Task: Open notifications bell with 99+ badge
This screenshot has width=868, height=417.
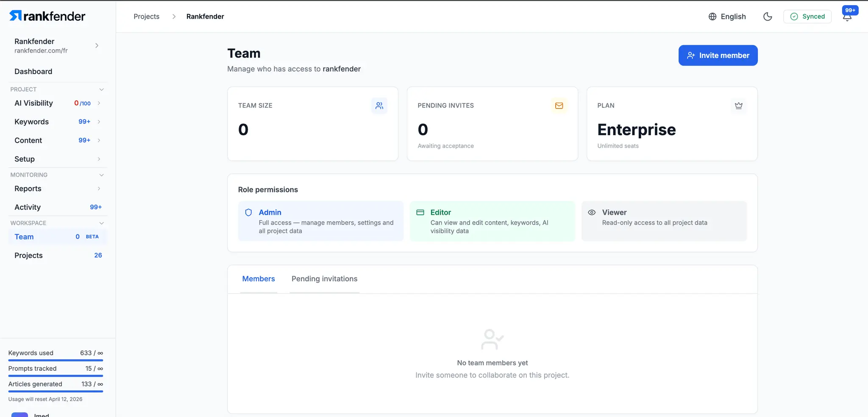Action: click(847, 17)
